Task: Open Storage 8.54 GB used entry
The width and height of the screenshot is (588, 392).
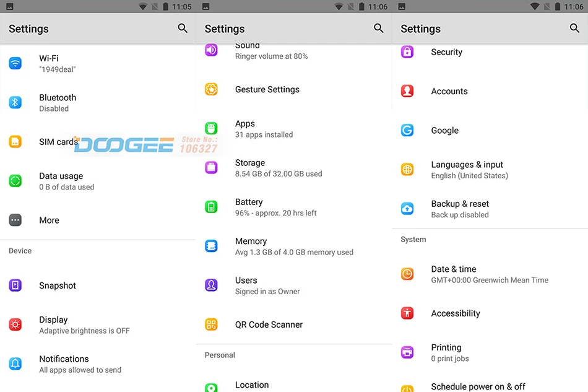Action: (294, 168)
